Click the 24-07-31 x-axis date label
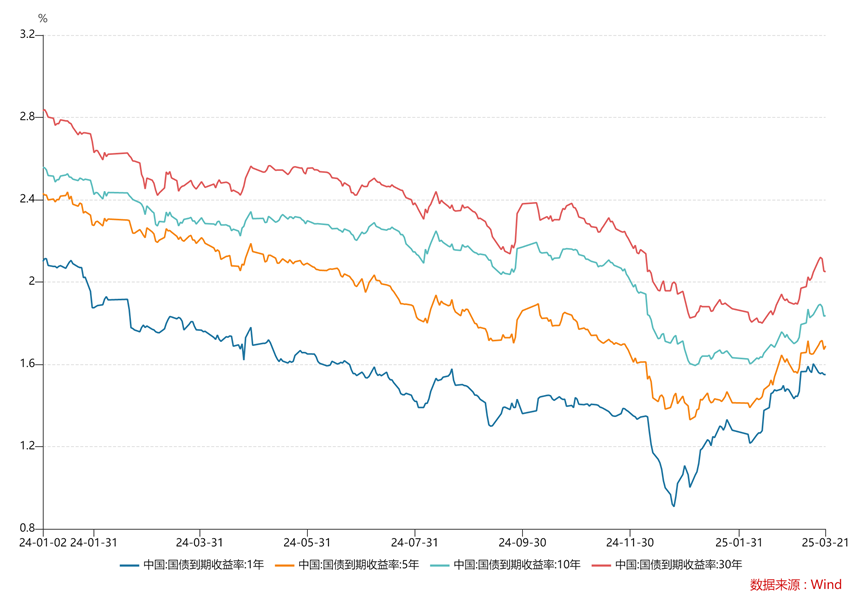The image size is (865, 603). click(414, 542)
